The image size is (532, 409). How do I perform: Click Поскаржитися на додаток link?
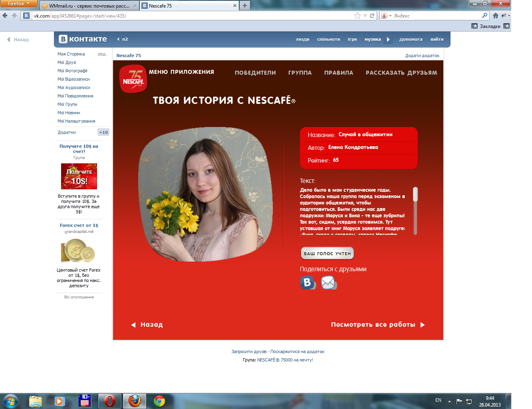coord(298,351)
